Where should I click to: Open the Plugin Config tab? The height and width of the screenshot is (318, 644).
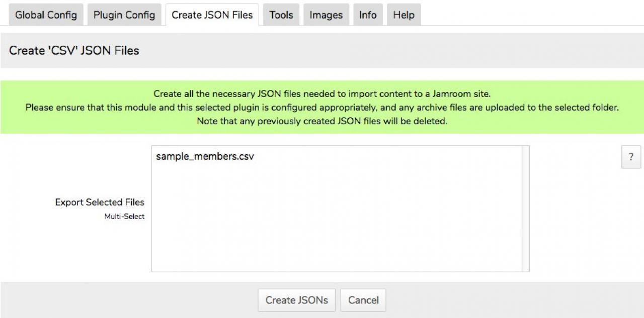tap(124, 15)
